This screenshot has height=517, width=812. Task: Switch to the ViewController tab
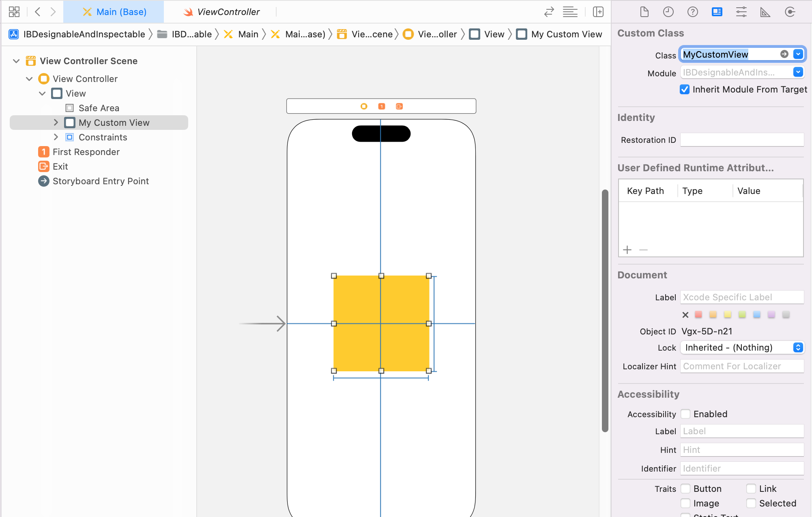221,12
